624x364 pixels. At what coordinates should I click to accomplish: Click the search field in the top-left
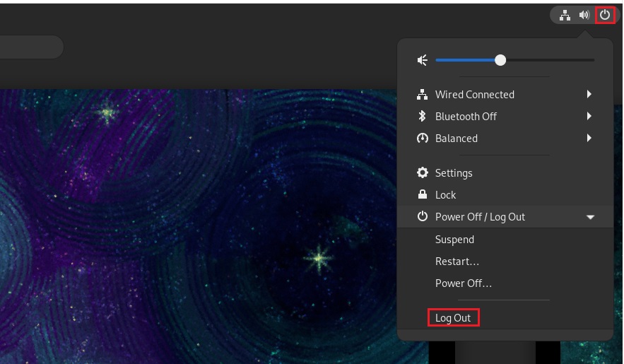tap(28, 47)
